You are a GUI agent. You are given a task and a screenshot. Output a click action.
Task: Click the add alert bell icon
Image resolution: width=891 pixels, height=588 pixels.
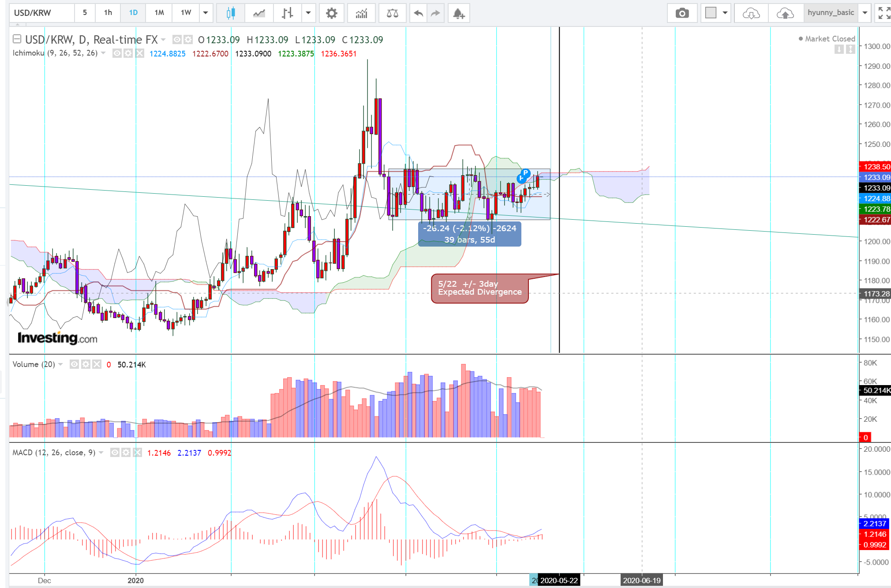[458, 13]
